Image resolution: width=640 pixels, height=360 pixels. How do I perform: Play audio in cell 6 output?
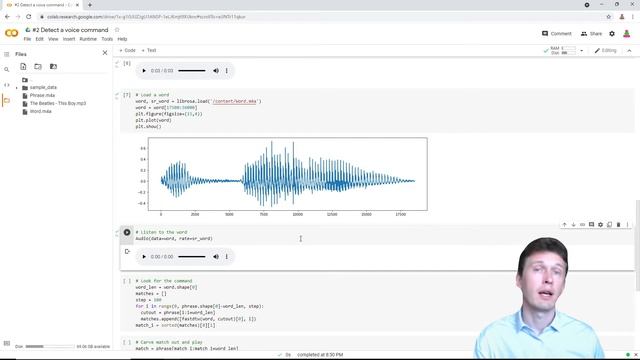(144, 71)
